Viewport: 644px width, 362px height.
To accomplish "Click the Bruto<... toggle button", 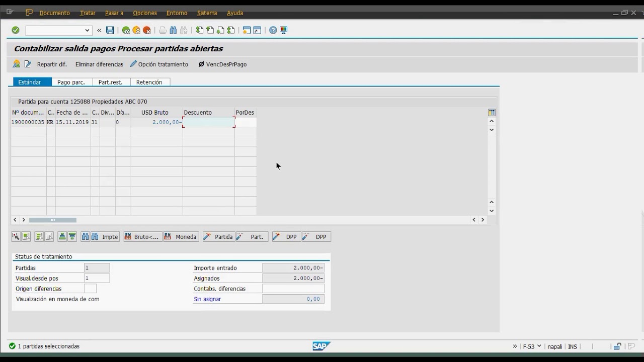I will (142, 237).
